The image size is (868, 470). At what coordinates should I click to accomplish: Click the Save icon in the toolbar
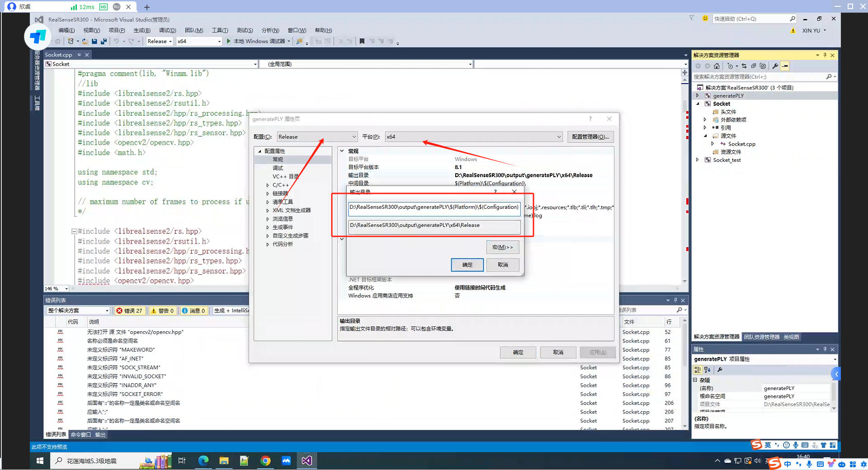coord(94,41)
